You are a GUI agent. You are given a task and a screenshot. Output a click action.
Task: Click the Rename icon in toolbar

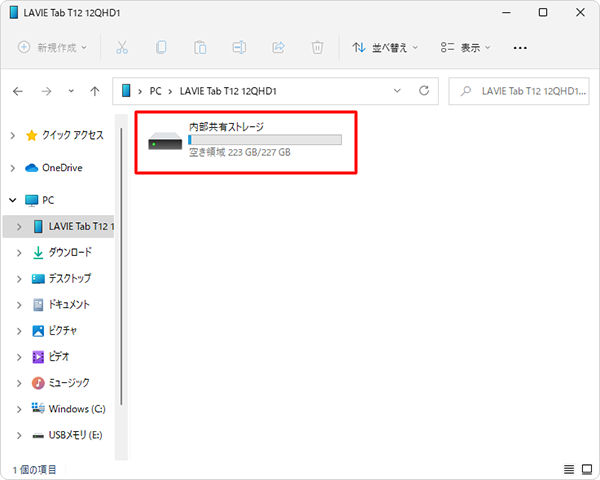coord(239,47)
